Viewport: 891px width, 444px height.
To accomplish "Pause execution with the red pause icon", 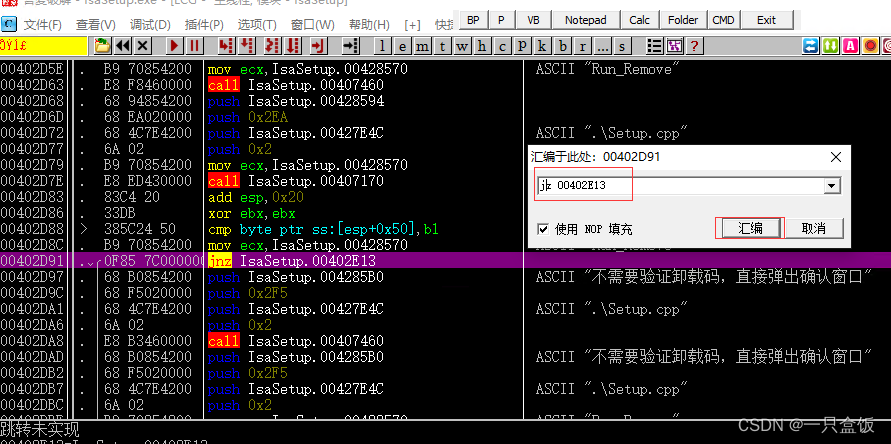I will coord(194,45).
